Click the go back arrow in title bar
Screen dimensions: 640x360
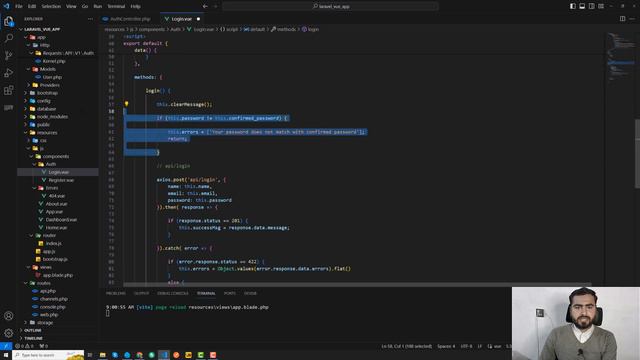(x=205, y=6)
